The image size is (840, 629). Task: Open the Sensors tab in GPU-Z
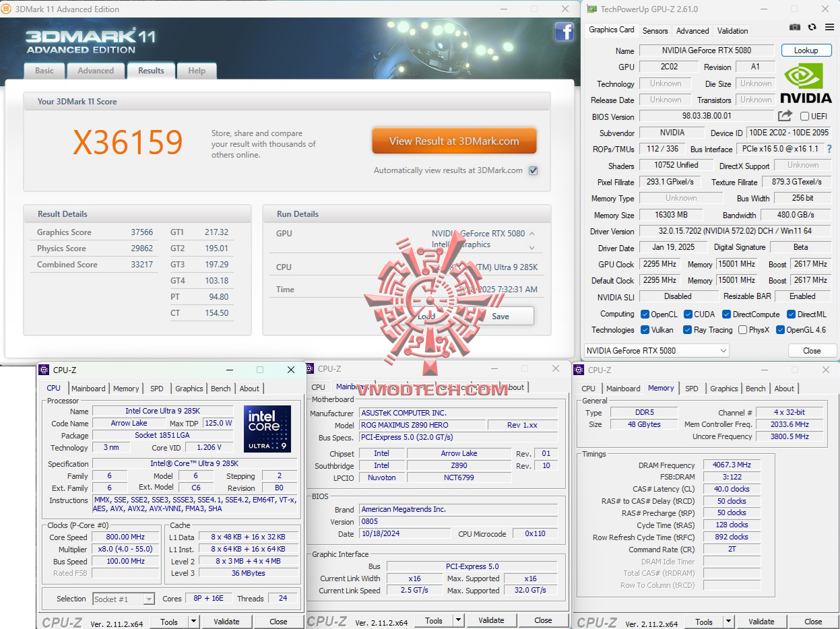(655, 30)
